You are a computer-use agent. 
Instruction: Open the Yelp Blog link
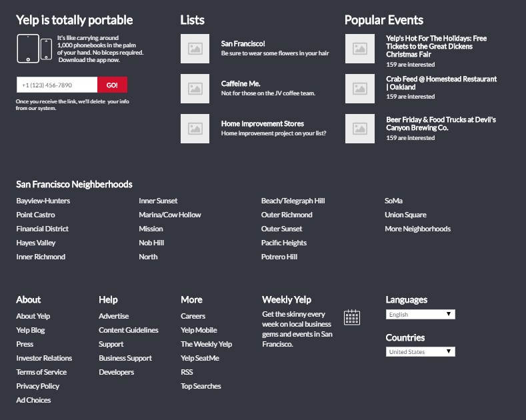30,330
